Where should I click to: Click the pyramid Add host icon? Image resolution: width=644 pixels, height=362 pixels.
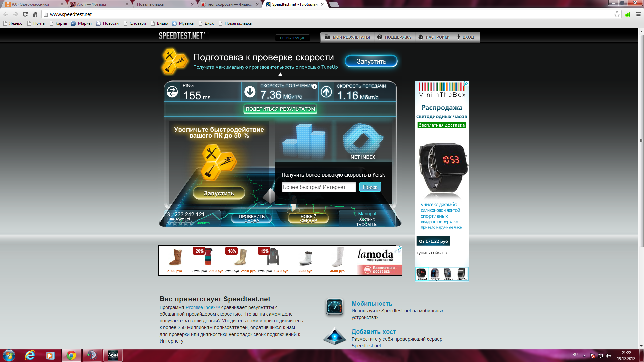pyautogui.click(x=334, y=336)
